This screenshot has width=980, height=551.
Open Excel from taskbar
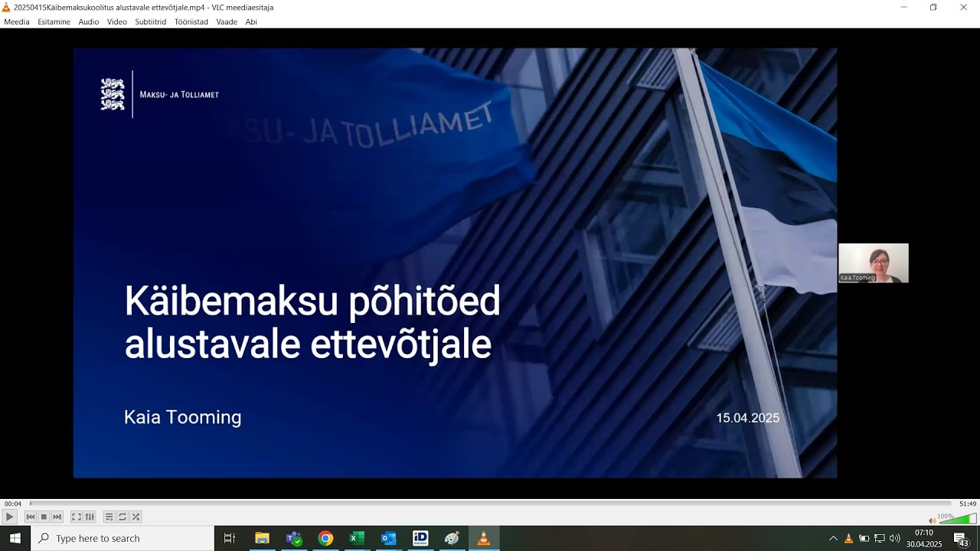click(x=357, y=538)
